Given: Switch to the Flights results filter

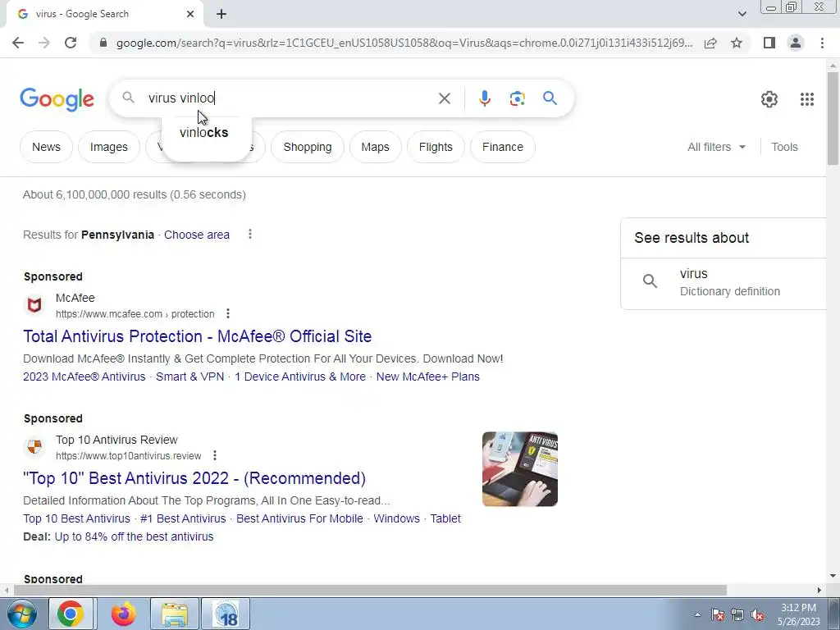Looking at the screenshot, I should [436, 147].
